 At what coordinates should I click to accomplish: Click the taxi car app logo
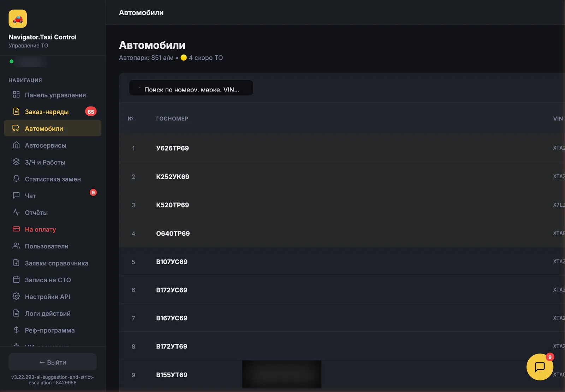(18, 19)
